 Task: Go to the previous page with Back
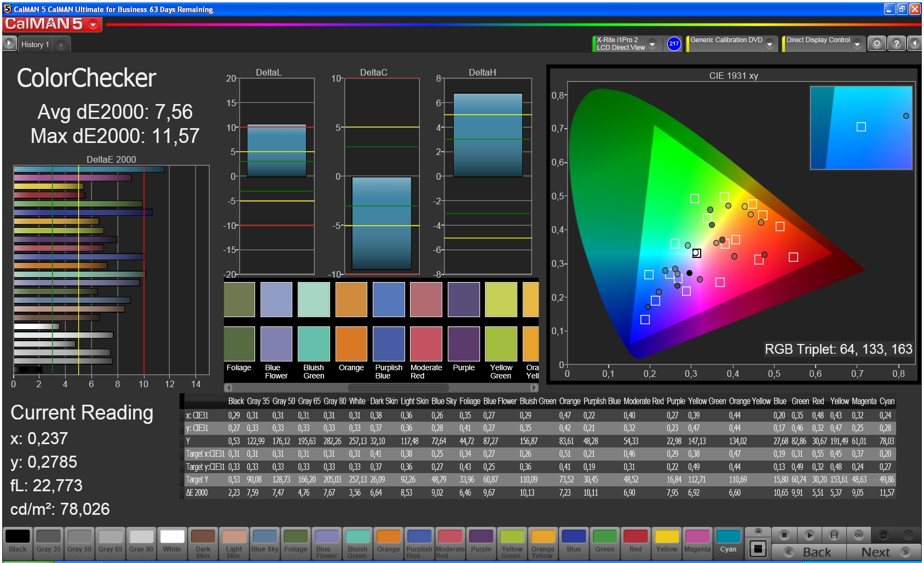pos(809,552)
